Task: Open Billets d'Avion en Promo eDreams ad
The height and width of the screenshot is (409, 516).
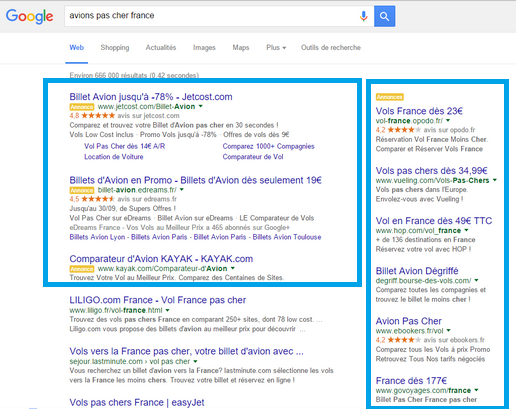Action: point(195,180)
